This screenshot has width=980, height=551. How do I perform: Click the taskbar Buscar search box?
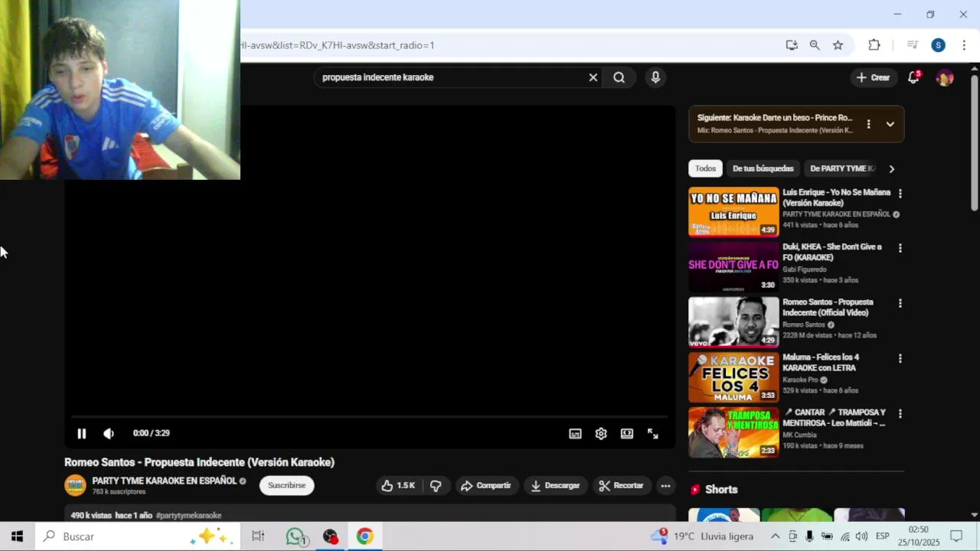(138, 536)
